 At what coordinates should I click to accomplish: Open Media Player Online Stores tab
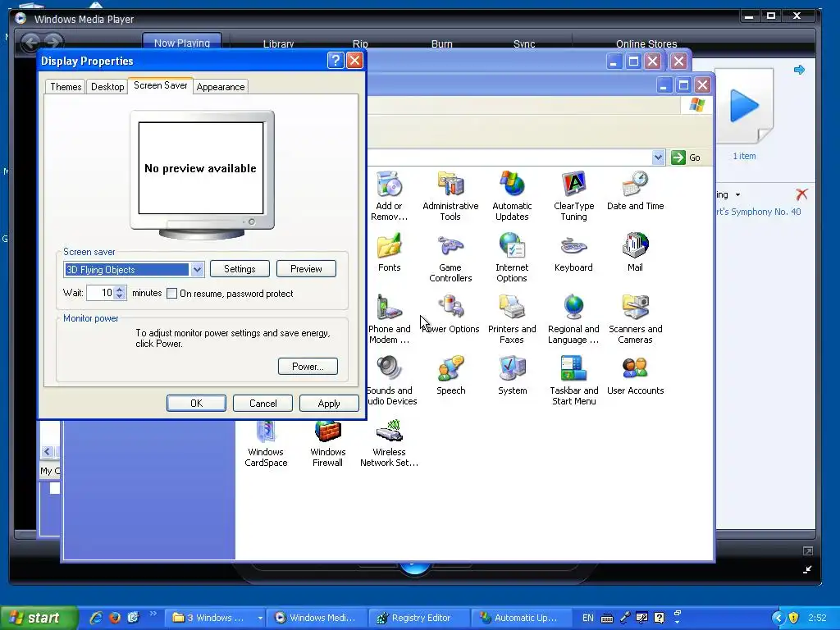point(646,44)
